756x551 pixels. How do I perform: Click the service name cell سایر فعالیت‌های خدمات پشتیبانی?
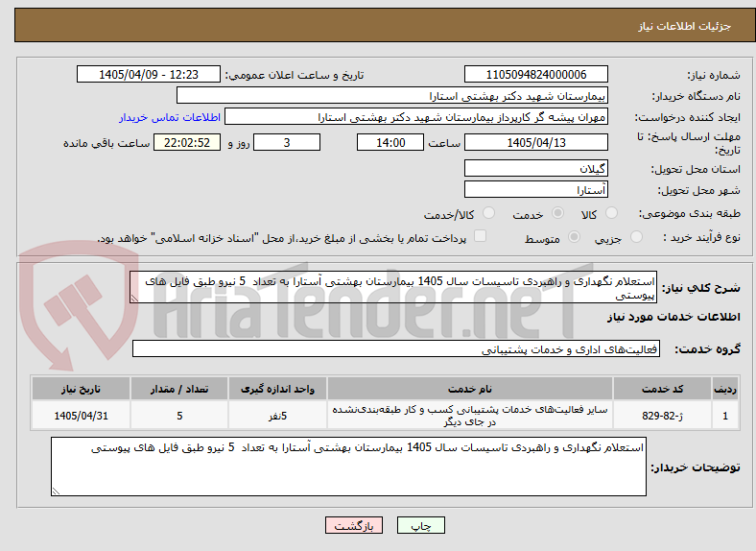click(470, 415)
